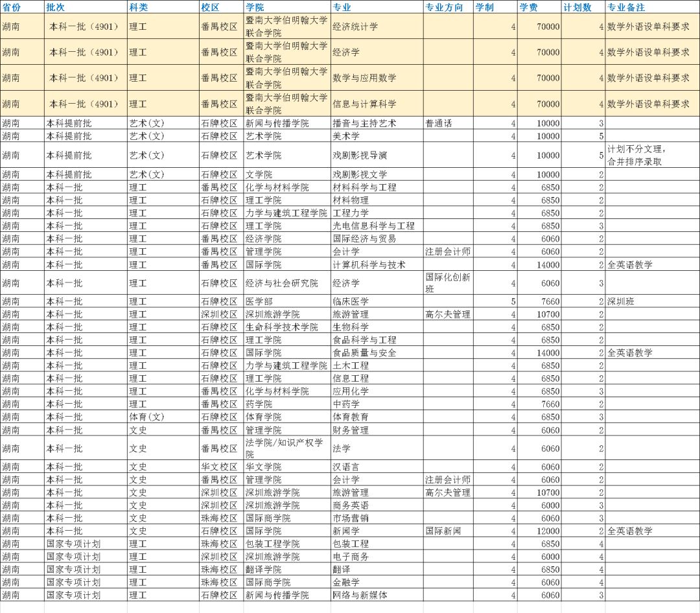Click the 专业方向 column header
Image resolution: width=700 pixels, height=613 pixels.
coord(448,7)
